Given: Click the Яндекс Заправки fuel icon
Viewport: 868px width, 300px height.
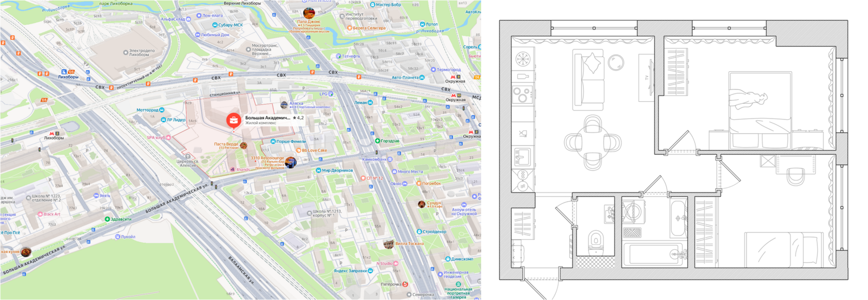Looking at the screenshot, I should click(x=370, y=271).
